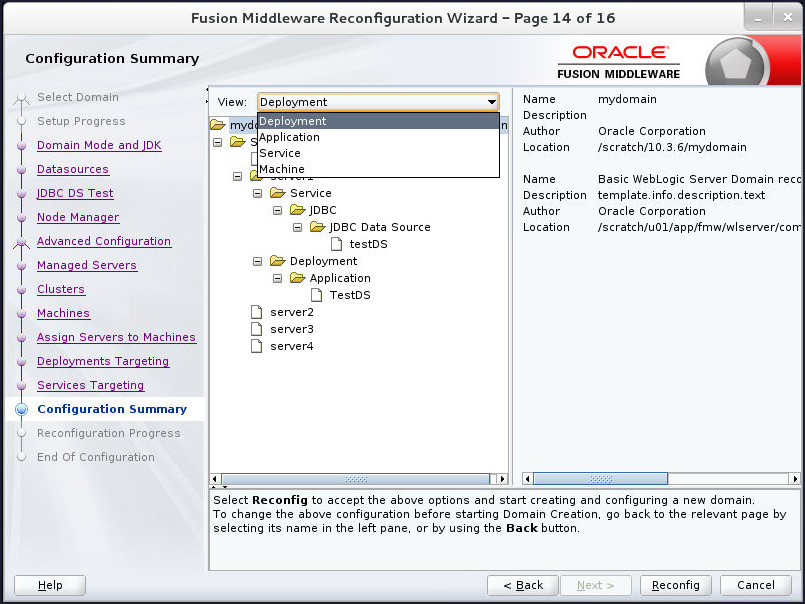805x604 pixels.
Task: Go to Assign Servers to Machines
Action: [117, 337]
